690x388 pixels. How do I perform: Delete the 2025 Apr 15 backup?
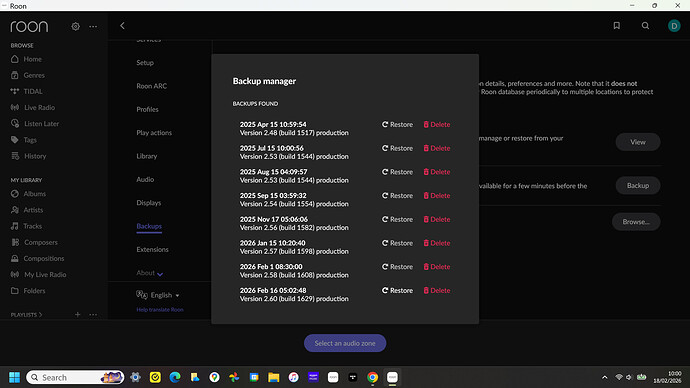[x=437, y=124]
